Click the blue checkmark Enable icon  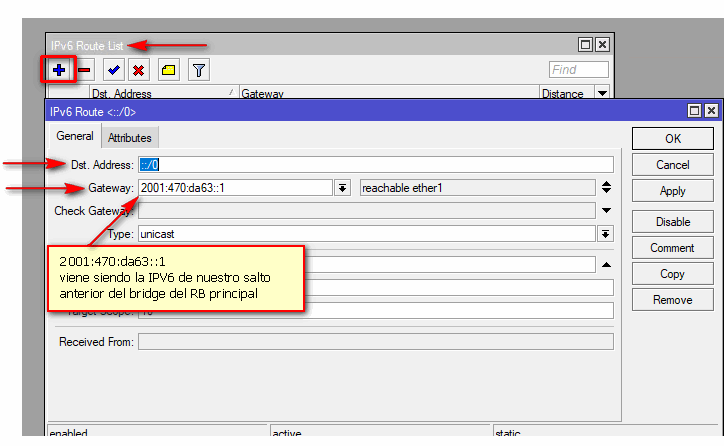tap(114, 70)
